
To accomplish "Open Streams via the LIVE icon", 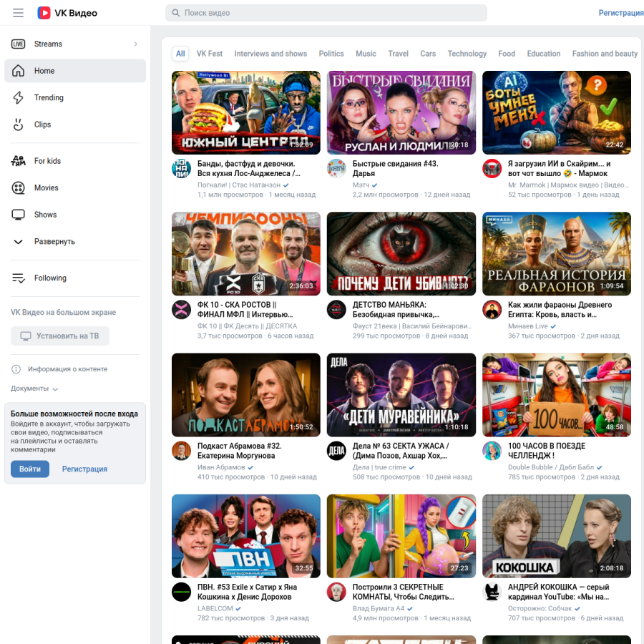I will [18, 44].
